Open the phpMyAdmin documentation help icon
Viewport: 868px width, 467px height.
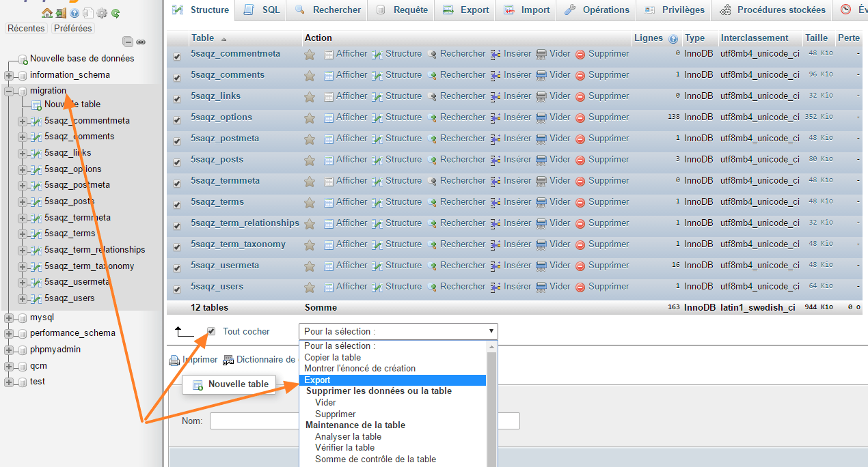click(74, 13)
